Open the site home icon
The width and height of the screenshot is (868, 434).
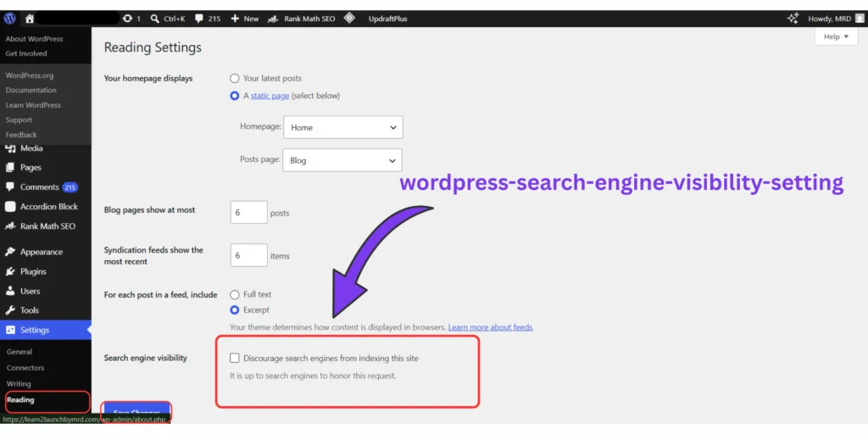(30, 19)
